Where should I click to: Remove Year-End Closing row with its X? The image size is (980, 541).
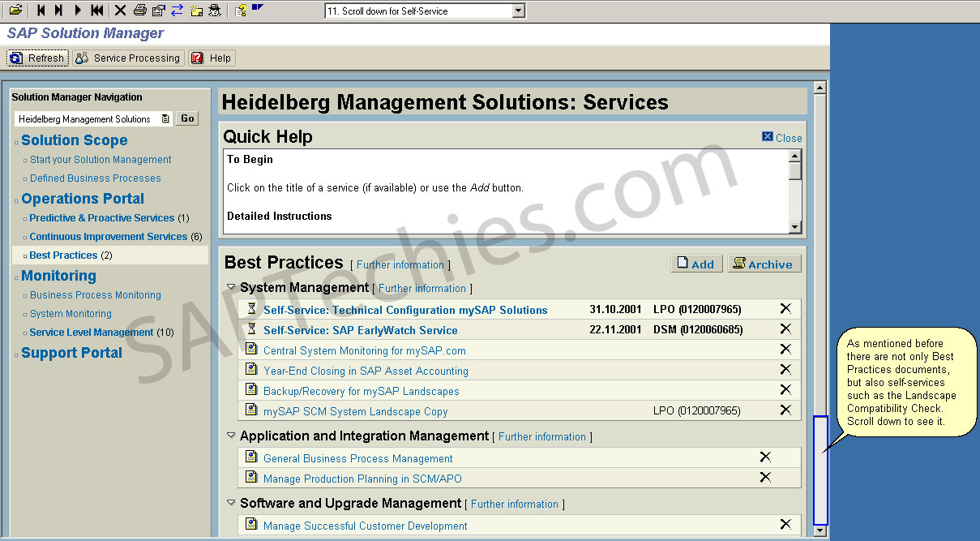(785, 369)
